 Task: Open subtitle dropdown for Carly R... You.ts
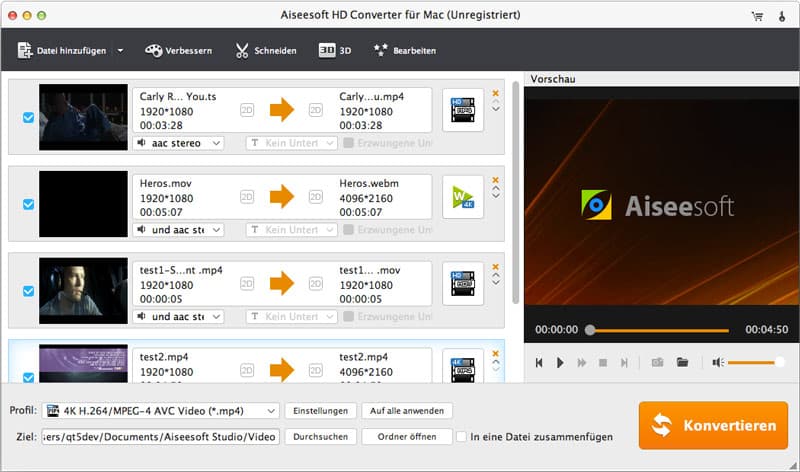coord(291,143)
